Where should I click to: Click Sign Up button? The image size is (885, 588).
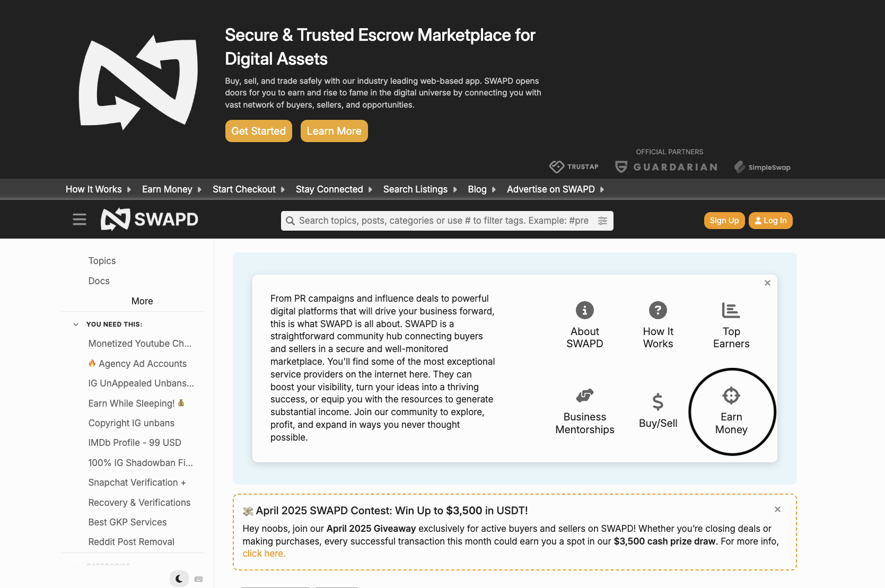724,221
